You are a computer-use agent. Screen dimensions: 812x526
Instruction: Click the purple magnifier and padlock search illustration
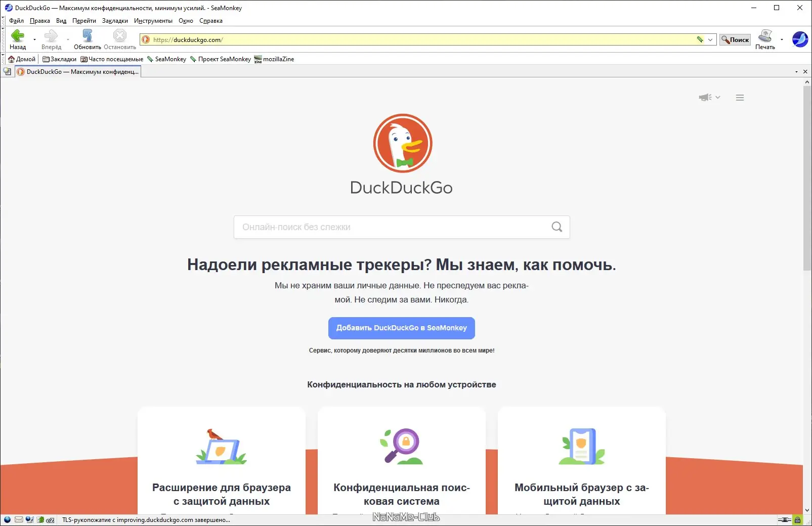[x=401, y=447]
